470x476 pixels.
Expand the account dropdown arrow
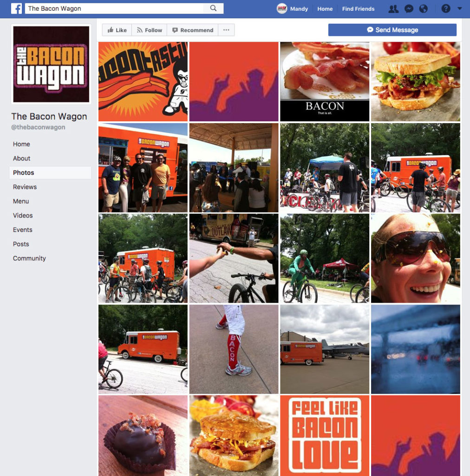(460, 8)
